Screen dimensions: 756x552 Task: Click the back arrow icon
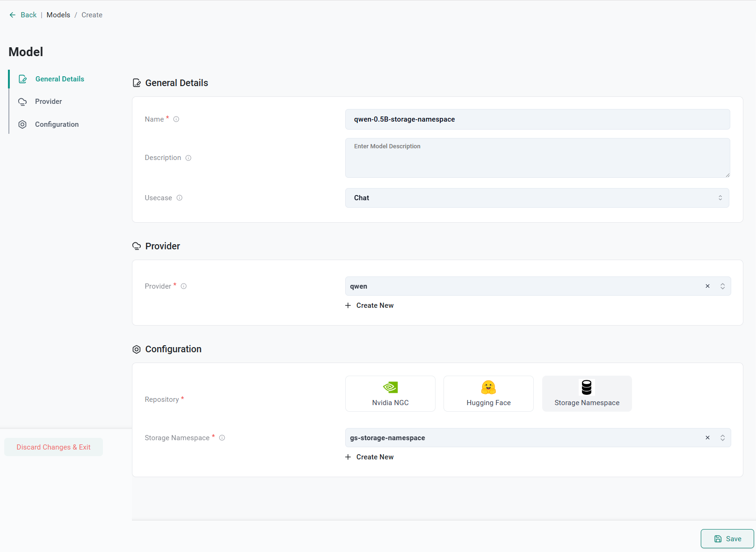pyautogui.click(x=13, y=15)
